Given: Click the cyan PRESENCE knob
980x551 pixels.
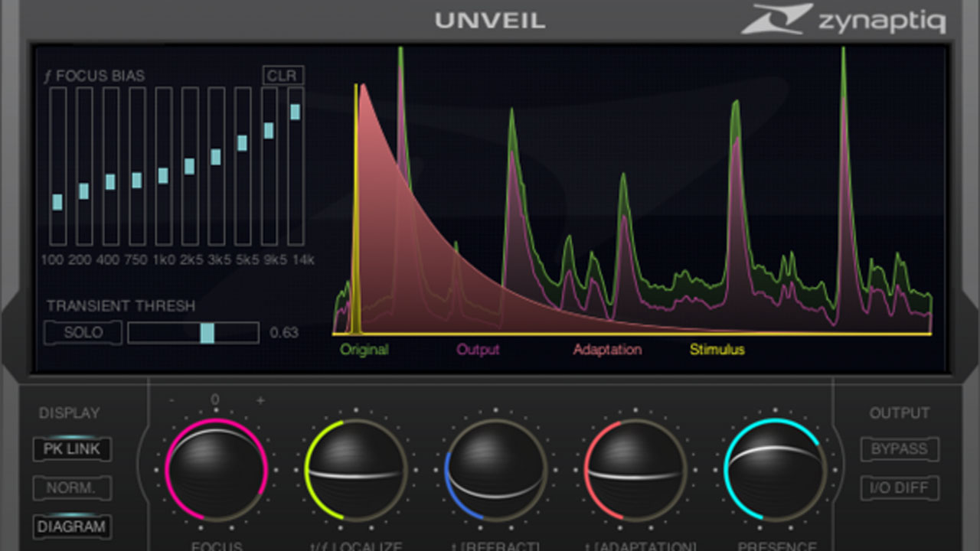Looking at the screenshot, I should pyautogui.click(x=775, y=470).
